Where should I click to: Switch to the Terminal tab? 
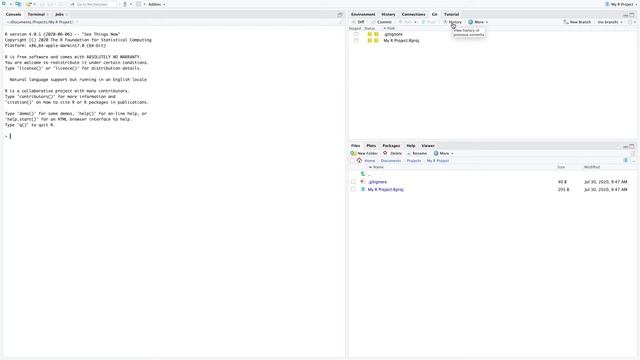(x=36, y=14)
